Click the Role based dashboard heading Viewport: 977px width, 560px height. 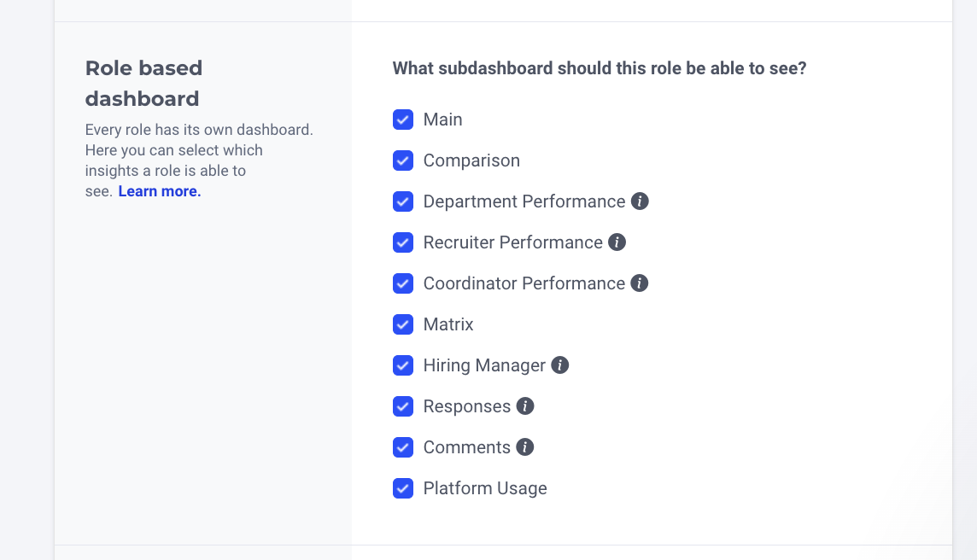(x=143, y=83)
